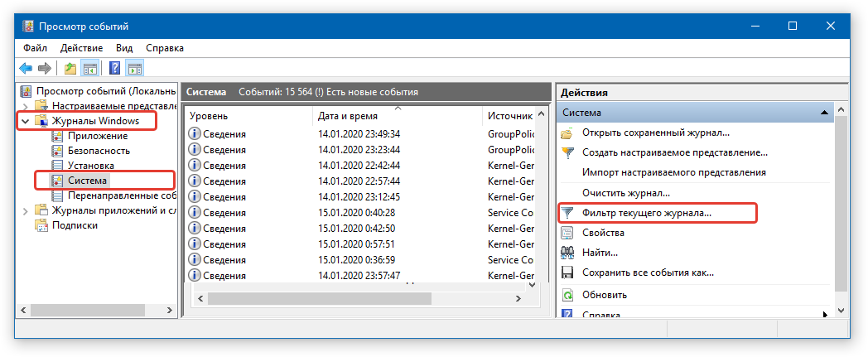
Task: Click info icon of 15.01.2020 0:40:28 event
Action: click(x=195, y=213)
